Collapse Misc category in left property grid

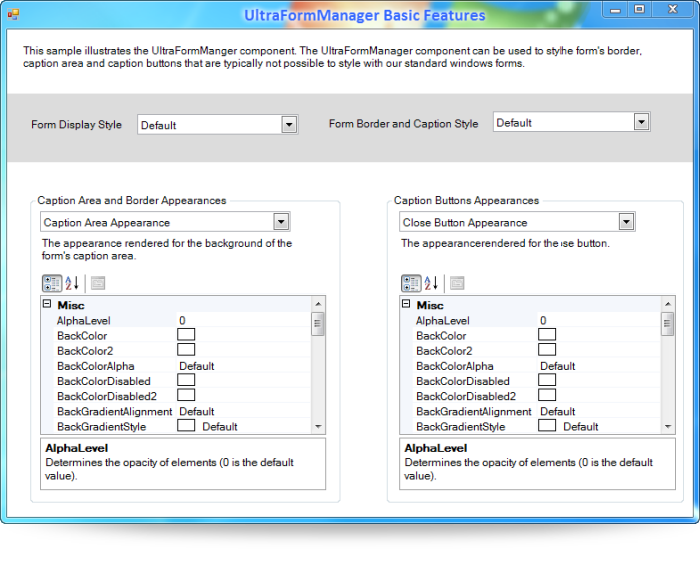tap(47, 304)
